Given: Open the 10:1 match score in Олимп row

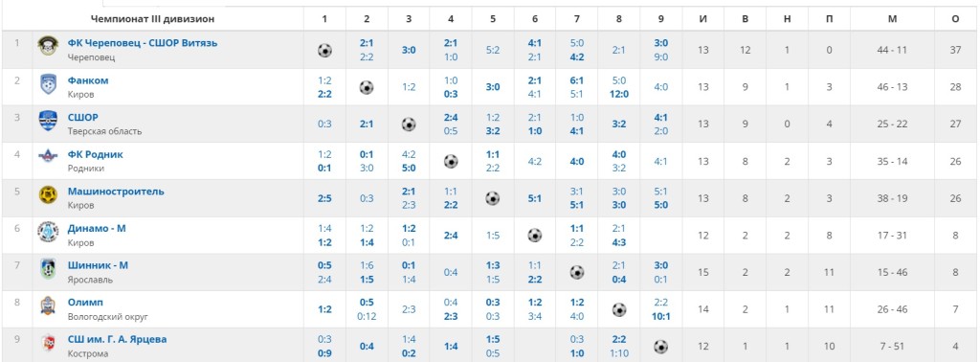Looking at the screenshot, I should pyautogui.click(x=661, y=316).
